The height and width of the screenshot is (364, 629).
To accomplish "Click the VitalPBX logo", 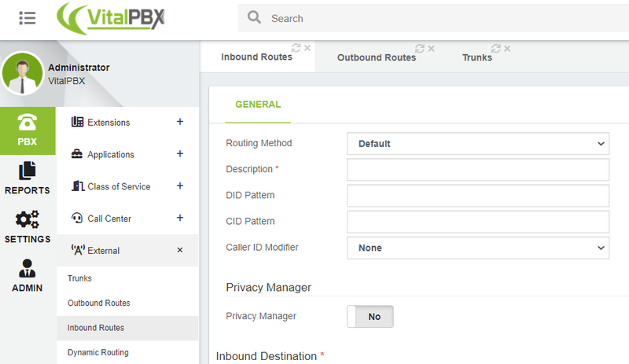I will (x=111, y=18).
